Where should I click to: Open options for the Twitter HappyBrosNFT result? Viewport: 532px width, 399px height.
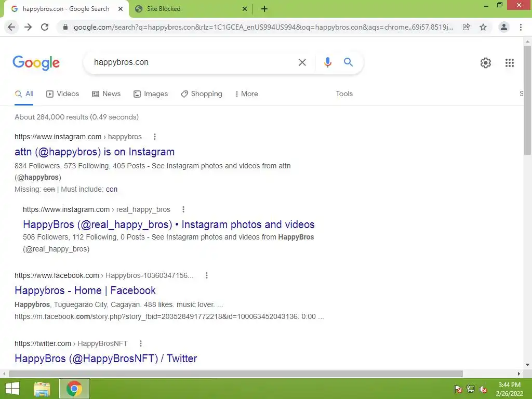point(140,343)
